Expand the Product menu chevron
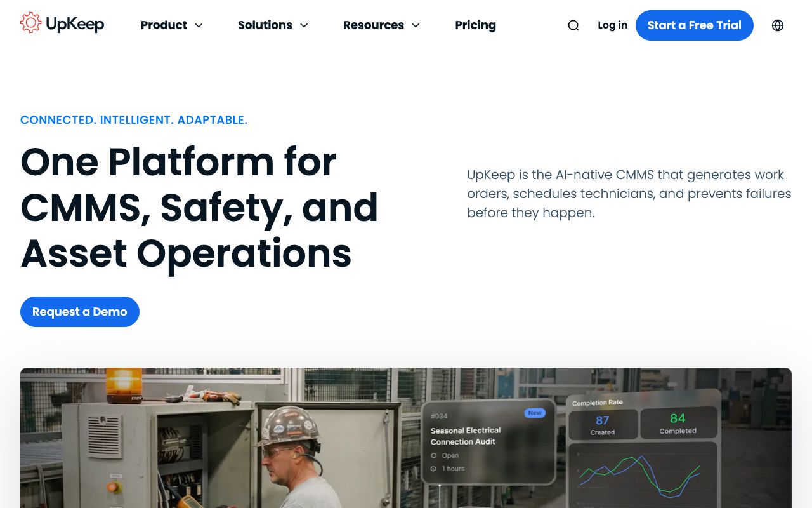This screenshot has height=508, width=812. pyautogui.click(x=199, y=25)
